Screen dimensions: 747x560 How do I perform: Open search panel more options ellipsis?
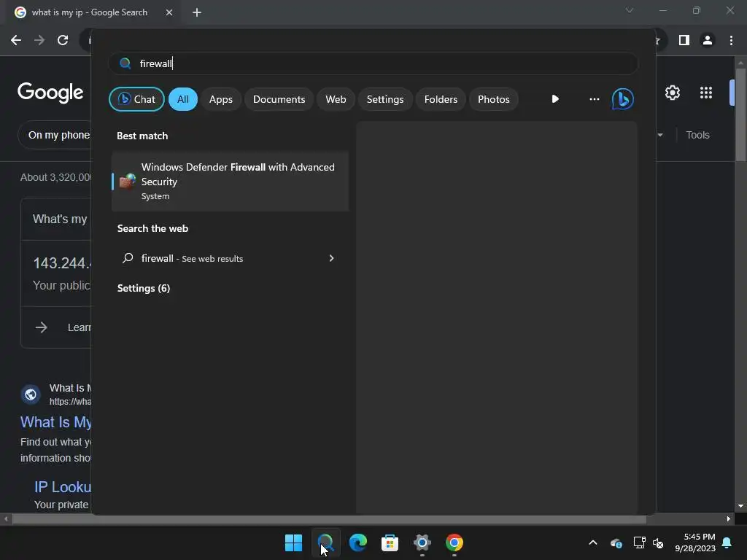[594, 99]
